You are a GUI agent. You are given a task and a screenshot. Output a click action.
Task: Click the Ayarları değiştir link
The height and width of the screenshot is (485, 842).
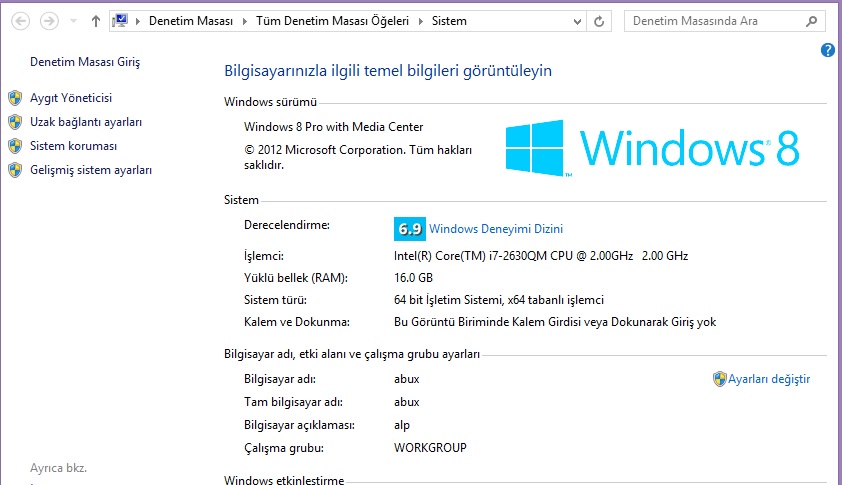[x=768, y=379]
